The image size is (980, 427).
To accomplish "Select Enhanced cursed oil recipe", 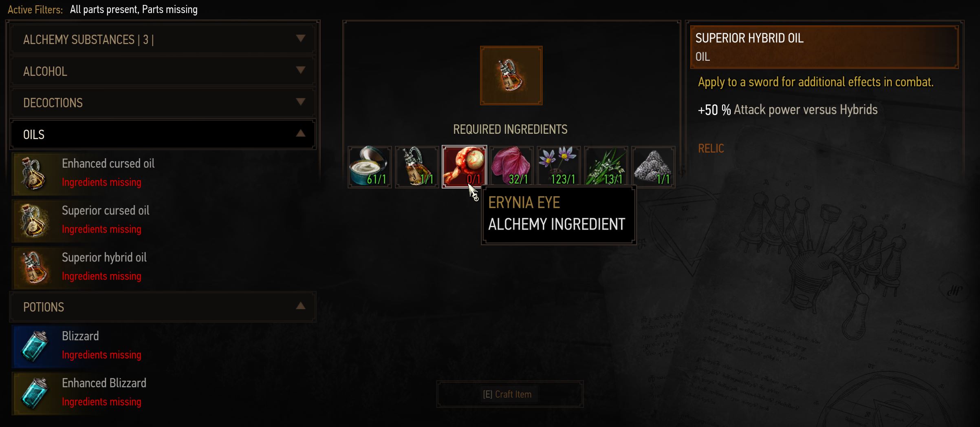I will click(x=163, y=174).
